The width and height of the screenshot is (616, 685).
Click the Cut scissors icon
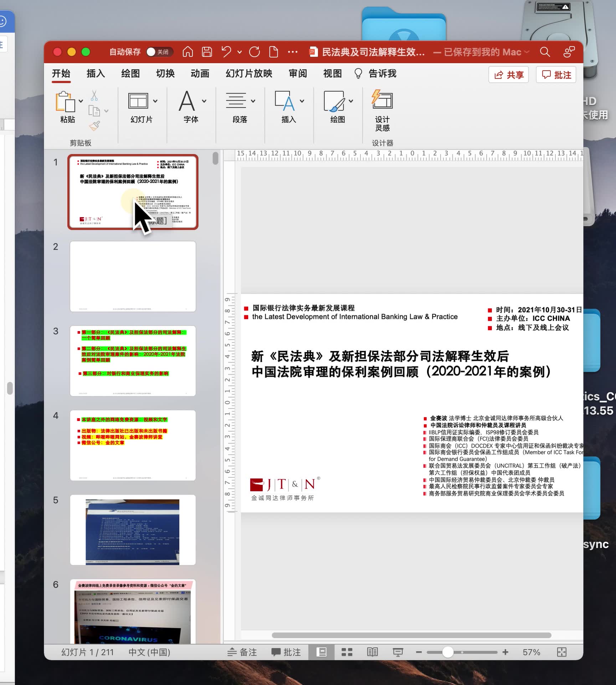[x=94, y=95]
